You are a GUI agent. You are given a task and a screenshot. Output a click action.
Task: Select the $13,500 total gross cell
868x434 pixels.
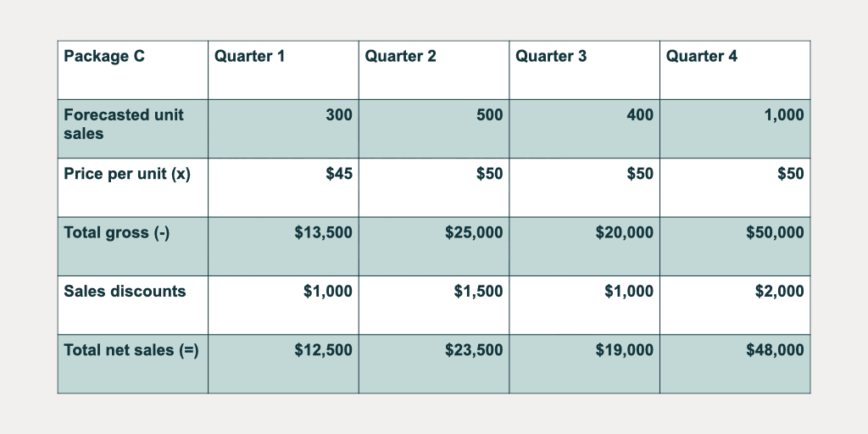(x=324, y=232)
